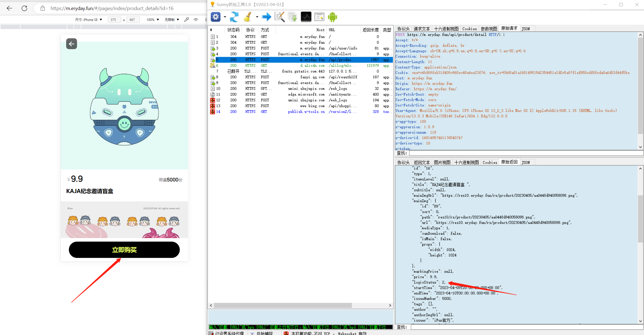Sort by 返回长度 column header

click(370, 30)
